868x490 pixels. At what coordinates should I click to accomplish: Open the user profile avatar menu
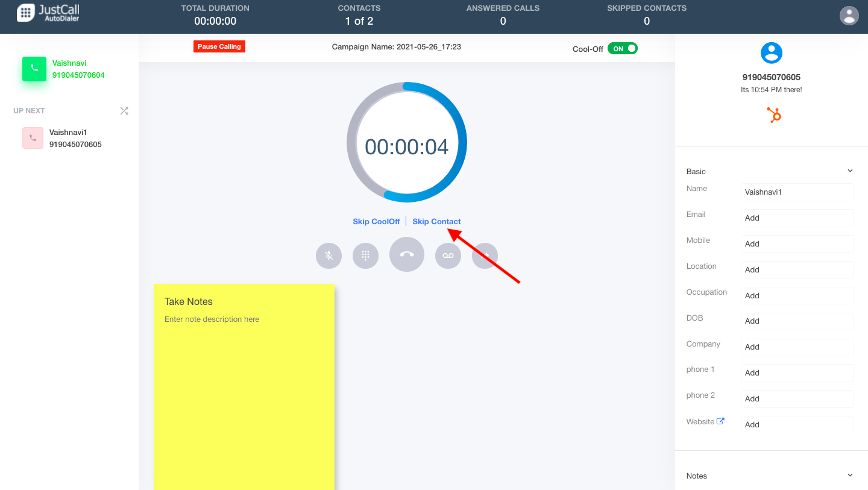(x=849, y=15)
